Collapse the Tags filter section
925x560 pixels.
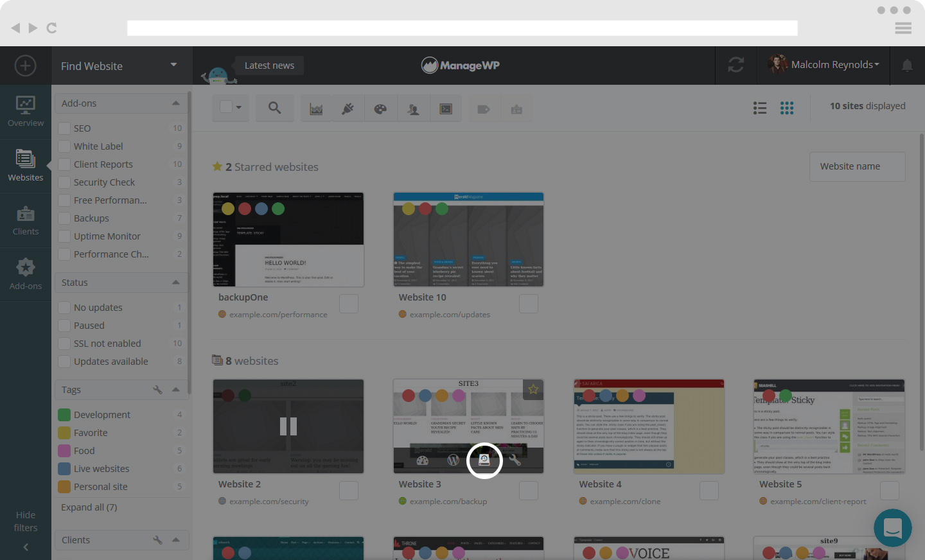point(176,389)
